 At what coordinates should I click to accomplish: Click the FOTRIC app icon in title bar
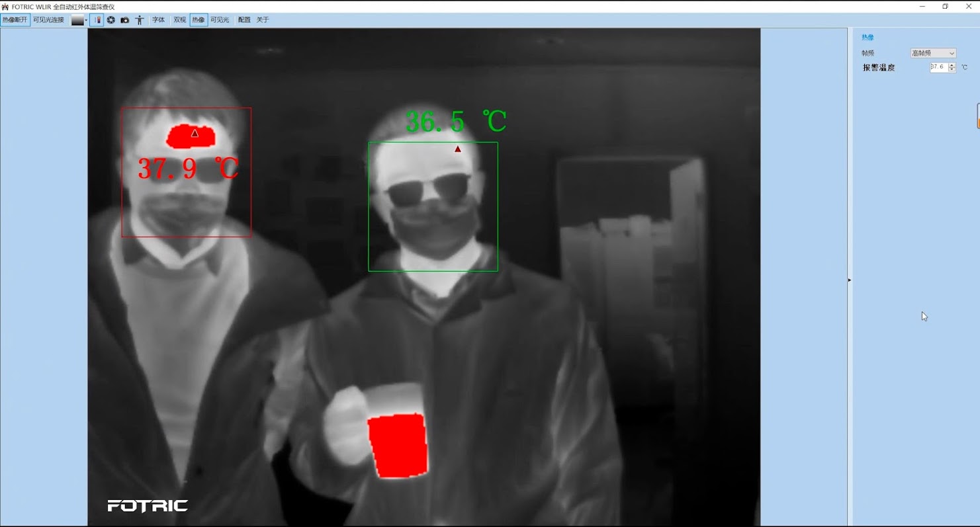pos(5,7)
